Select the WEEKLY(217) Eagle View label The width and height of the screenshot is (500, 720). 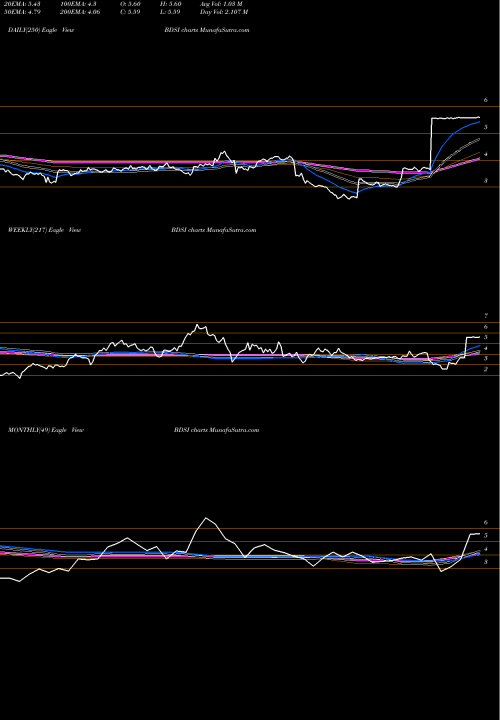tap(45, 230)
